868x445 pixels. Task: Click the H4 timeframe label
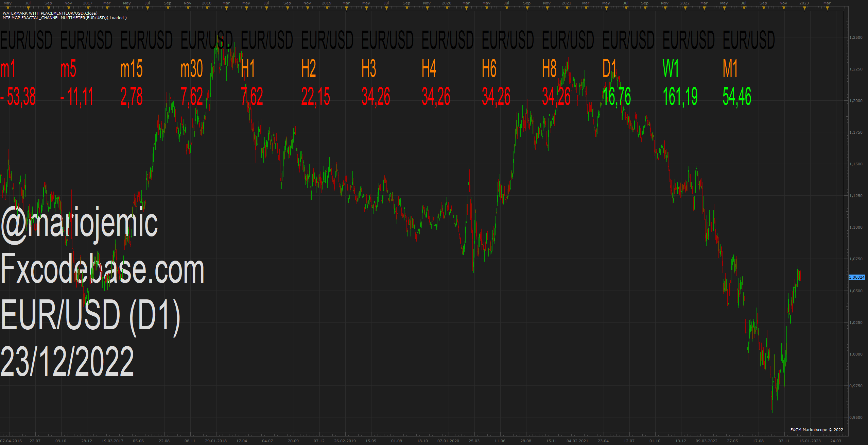(429, 69)
